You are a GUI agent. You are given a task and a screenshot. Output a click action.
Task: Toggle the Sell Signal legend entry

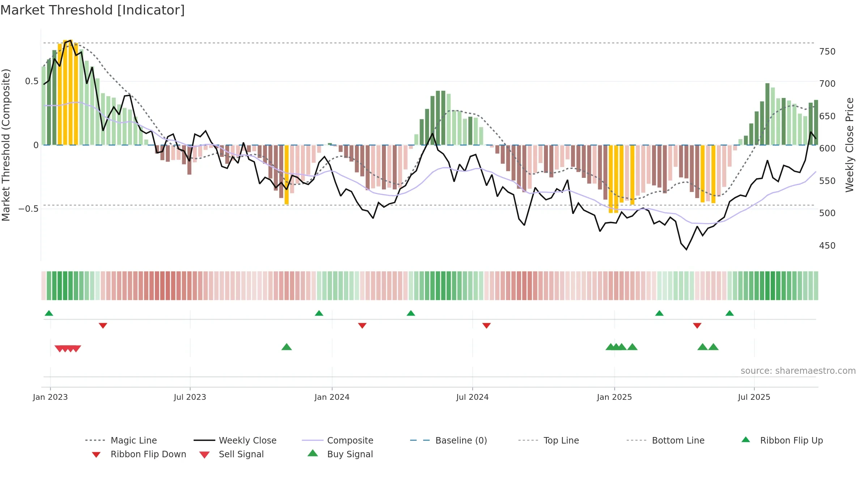tap(231, 454)
